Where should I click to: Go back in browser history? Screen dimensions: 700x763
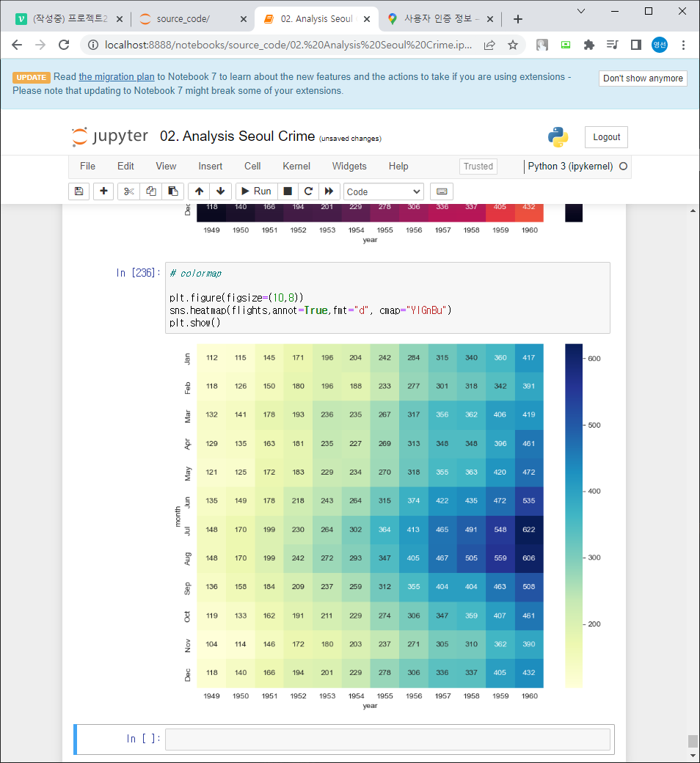coord(17,45)
